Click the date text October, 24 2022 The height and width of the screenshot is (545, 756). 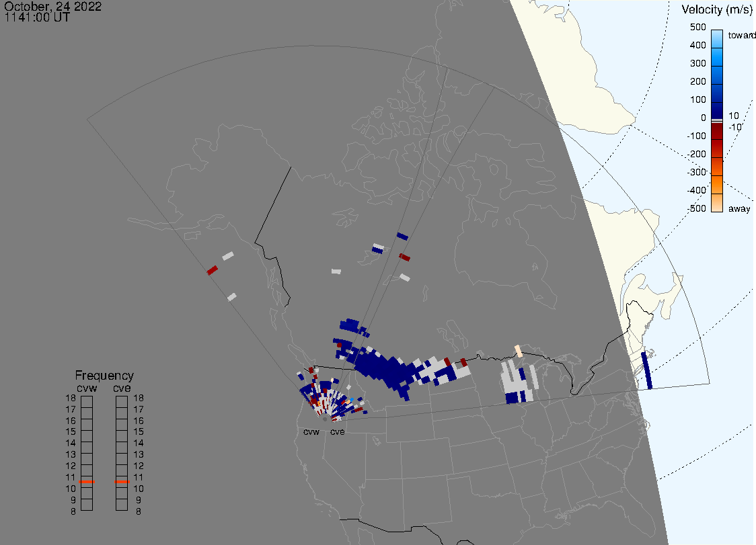53,6
